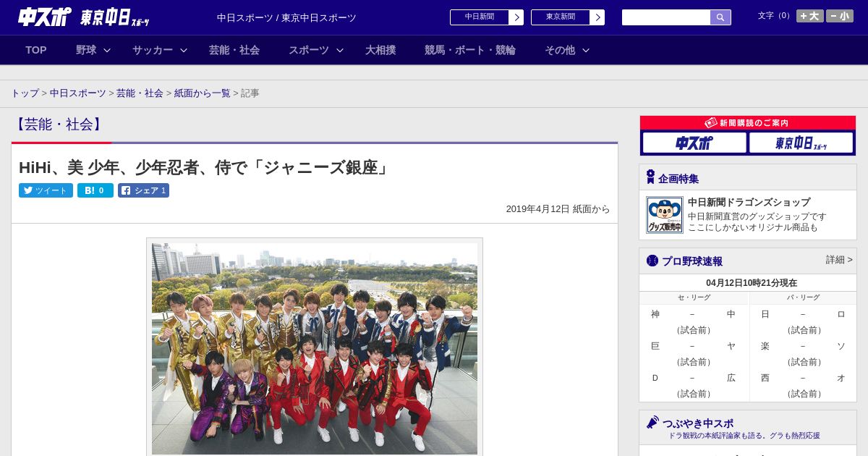Open the 紙面から一覧 breadcrumb link
The image size is (868, 456).
click(202, 93)
